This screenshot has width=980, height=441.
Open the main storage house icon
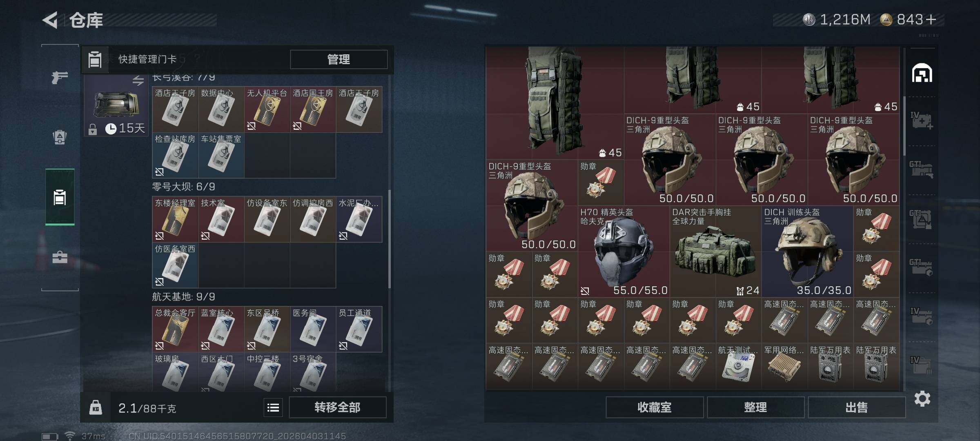point(922,73)
